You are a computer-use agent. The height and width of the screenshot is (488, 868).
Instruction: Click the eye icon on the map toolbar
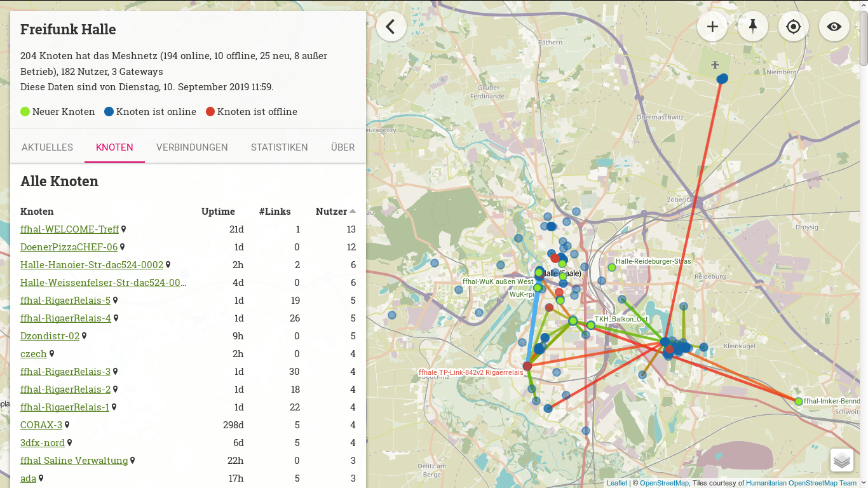coord(834,26)
